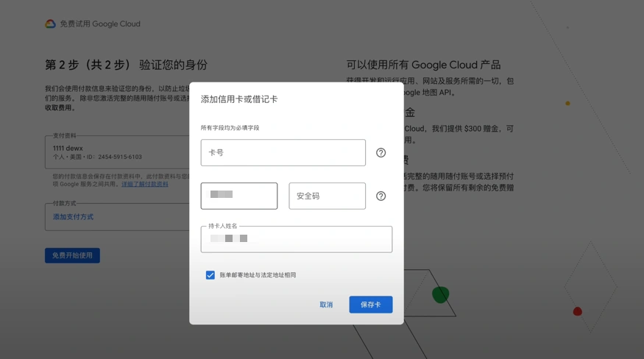
Task: Open the 详细了解付款资料 link
Action: (x=145, y=184)
